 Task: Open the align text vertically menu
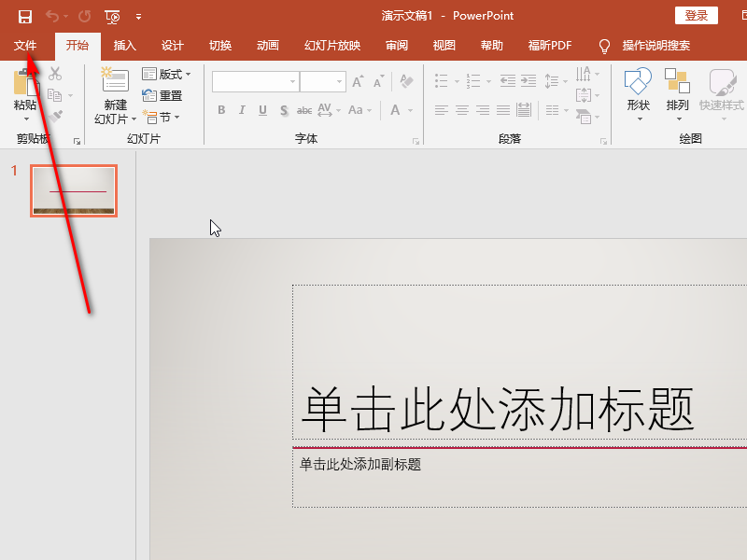click(x=587, y=95)
